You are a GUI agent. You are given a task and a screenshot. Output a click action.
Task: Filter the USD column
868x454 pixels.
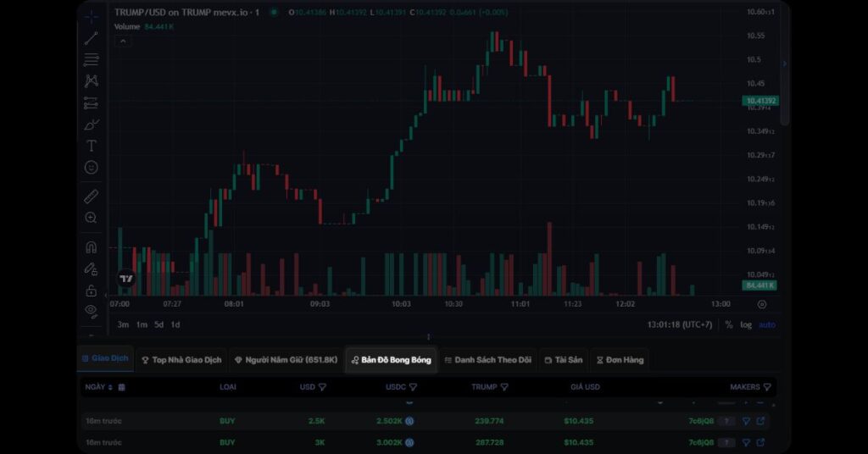pos(322,387)
